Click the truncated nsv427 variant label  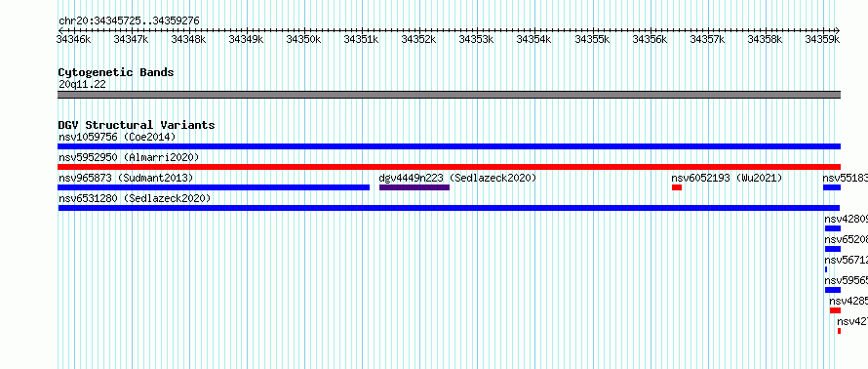[x=852, y=321]
